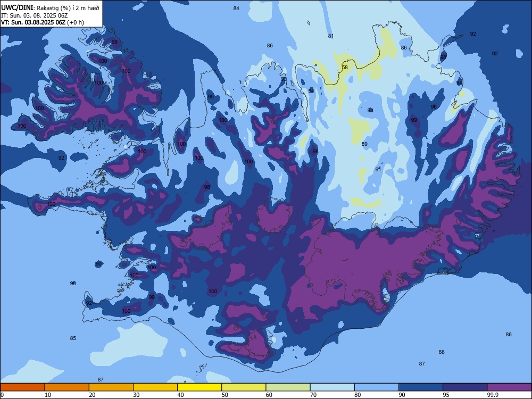Click the '95' humidity value on the map

pos(211,97)
